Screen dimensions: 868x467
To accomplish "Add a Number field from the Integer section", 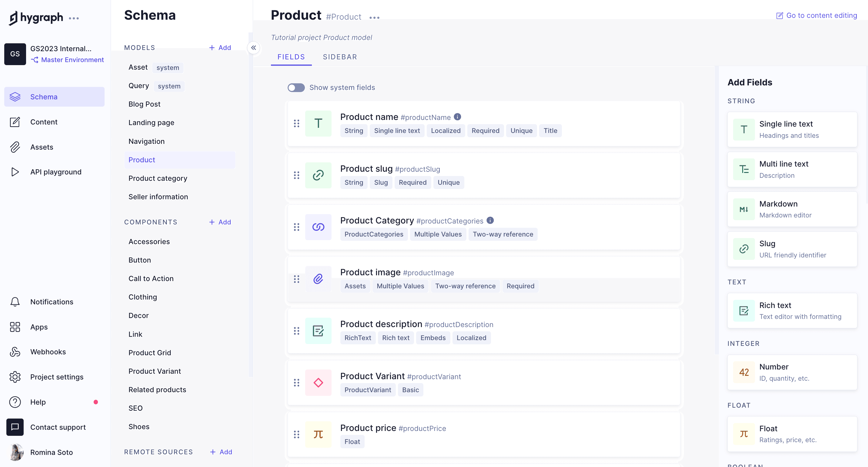I will (x=792, y=372).
